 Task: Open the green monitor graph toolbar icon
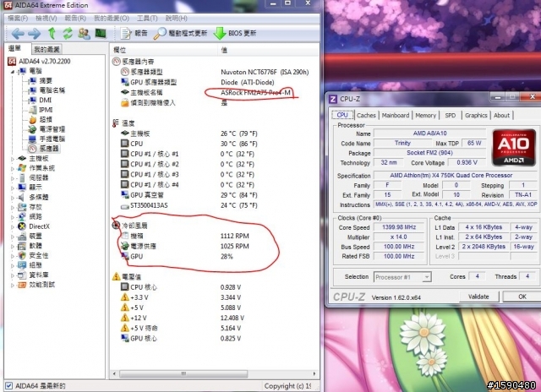click(x=101, y=33)
